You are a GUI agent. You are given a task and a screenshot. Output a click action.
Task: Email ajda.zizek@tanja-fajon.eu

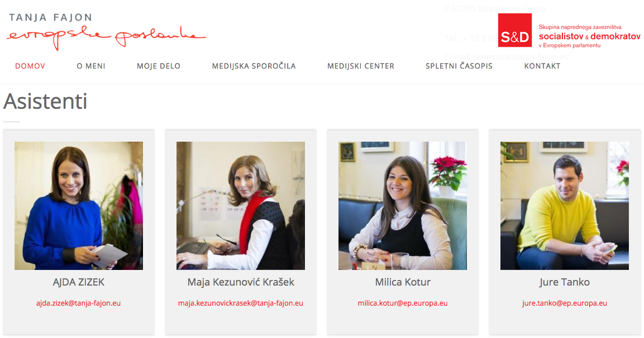coord(78,303)
